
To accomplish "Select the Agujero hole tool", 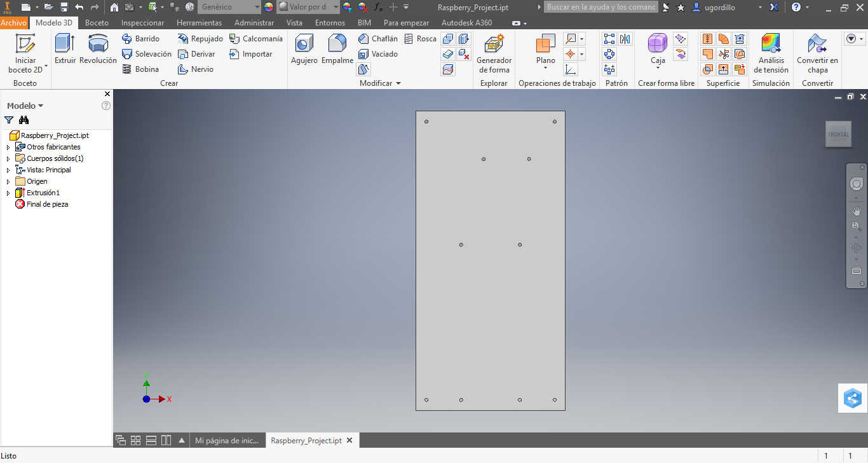I will coord(304,49).
